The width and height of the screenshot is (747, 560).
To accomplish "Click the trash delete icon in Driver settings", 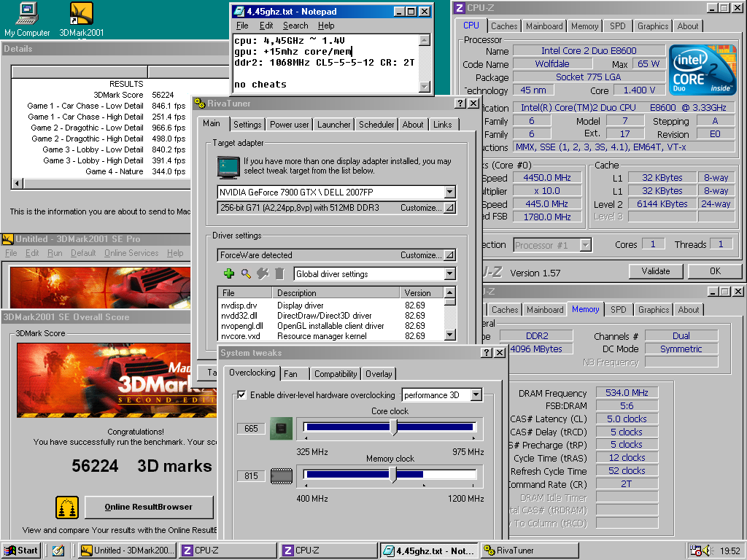I will pos(279,273).
